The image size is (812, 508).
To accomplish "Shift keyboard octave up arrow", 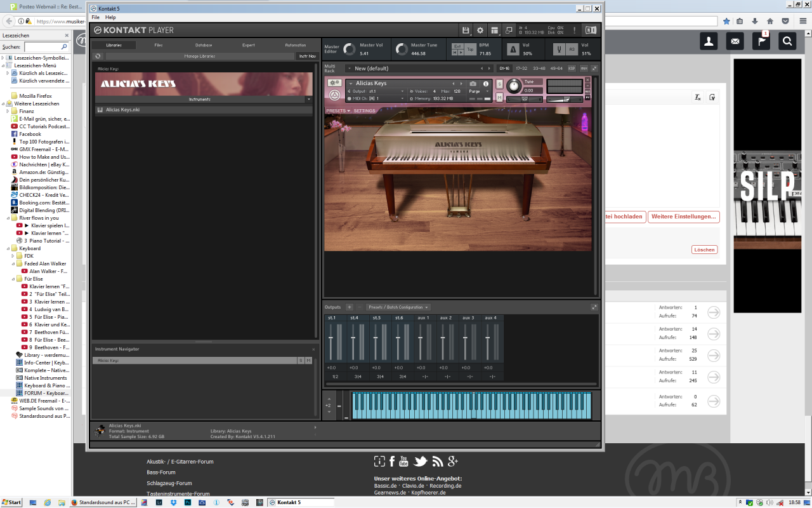I will 329,399.
